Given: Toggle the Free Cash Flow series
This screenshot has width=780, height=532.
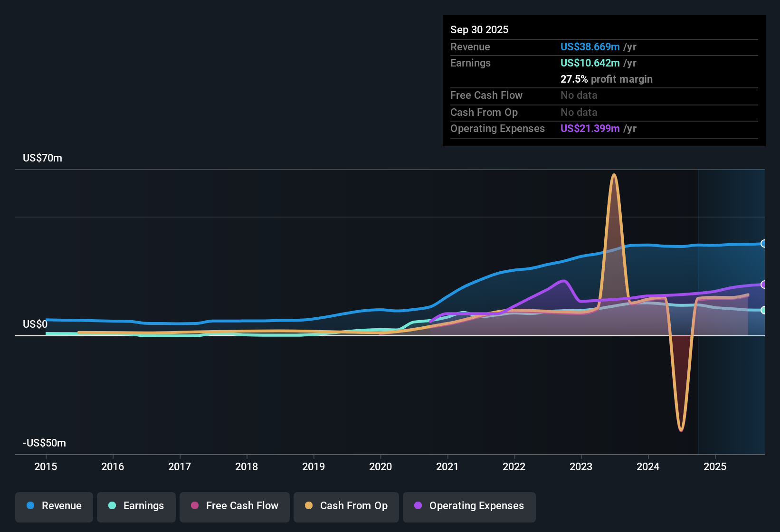Looking at the screenshot, I should (x=235, y=507).
